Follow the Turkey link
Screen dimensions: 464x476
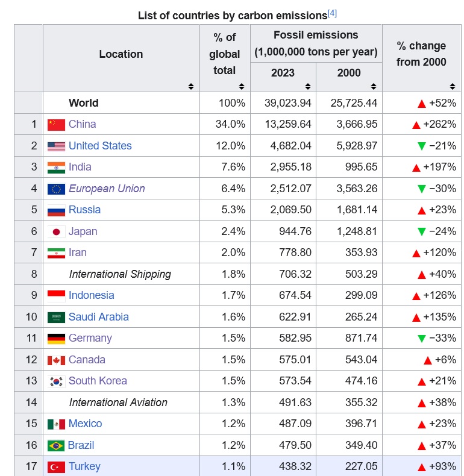[x=84, y=466]
